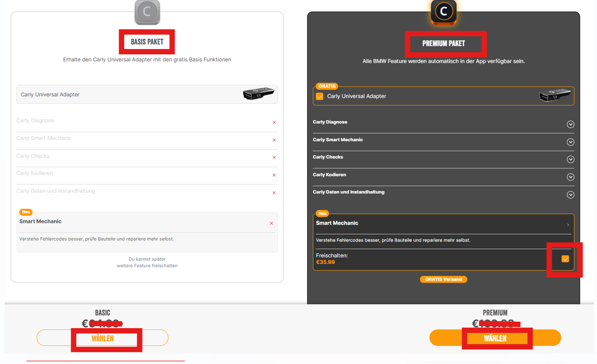This screenshot has height=364, width=597.
Task: Click red X next to Basis Carly Kodieren
Action: tap(274, 175)
